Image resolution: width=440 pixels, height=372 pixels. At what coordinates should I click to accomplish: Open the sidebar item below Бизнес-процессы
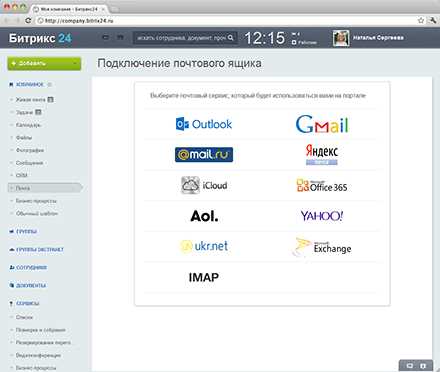(x=37, y=213)
